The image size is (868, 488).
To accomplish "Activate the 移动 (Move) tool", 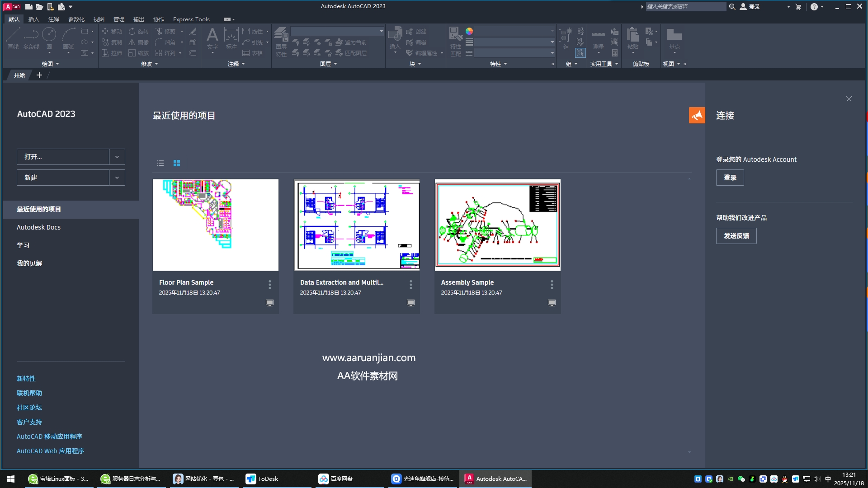I will point(112,31).
